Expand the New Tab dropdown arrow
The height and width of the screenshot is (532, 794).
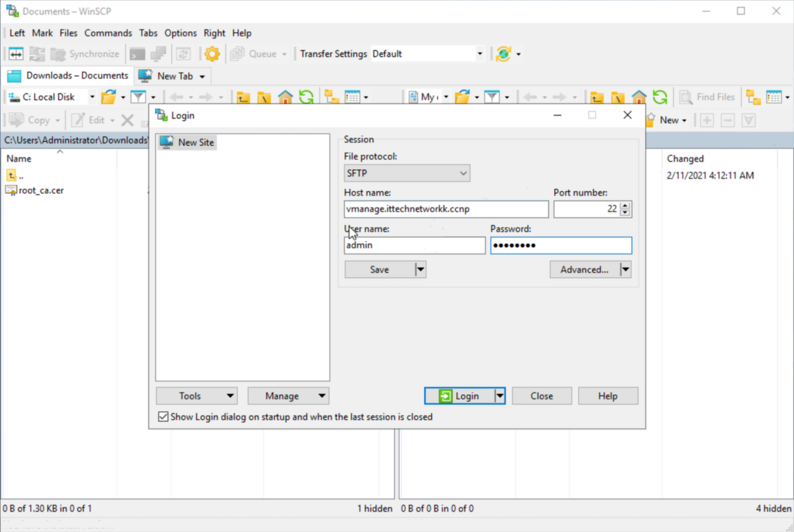click(202, 77)
